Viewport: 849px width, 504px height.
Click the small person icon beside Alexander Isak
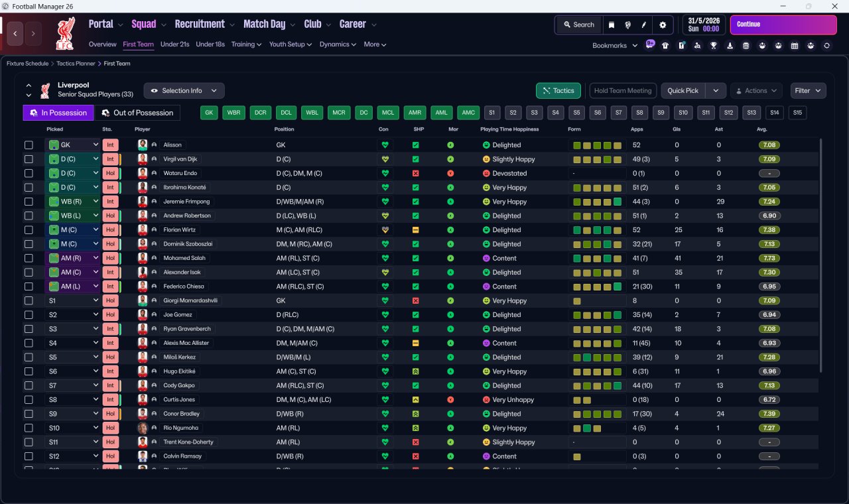(154, 273)
